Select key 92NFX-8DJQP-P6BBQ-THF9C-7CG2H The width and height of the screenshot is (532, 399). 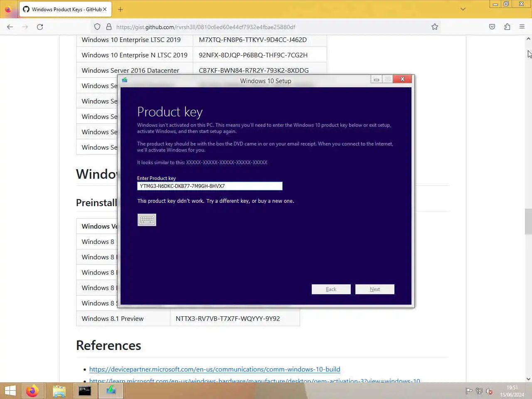click(x=253, y=55)
